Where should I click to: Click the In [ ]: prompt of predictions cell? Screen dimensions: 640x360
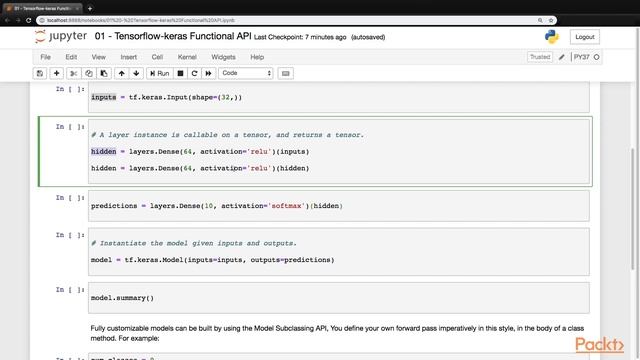[x=70, y=198]
